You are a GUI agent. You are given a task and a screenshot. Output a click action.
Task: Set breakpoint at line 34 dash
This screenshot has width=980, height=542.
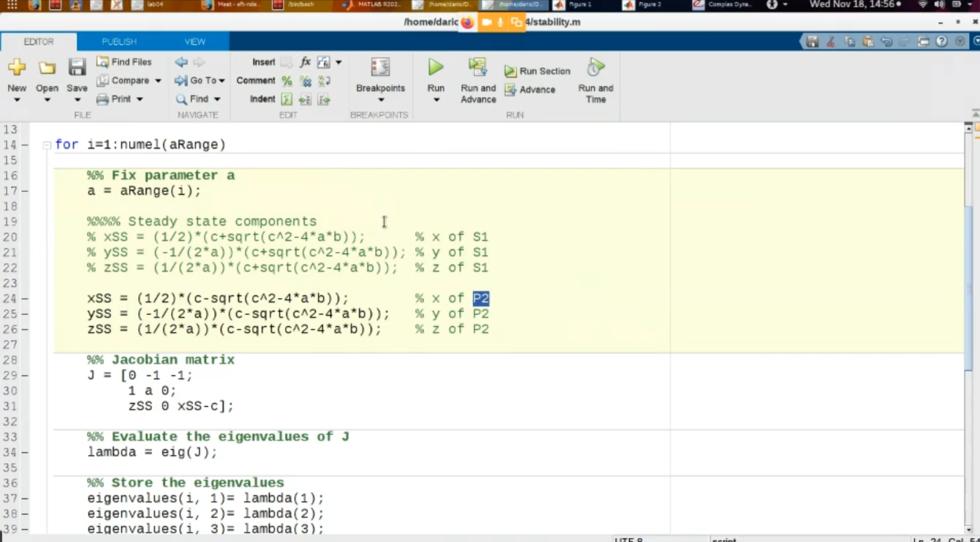click(25, 452)
